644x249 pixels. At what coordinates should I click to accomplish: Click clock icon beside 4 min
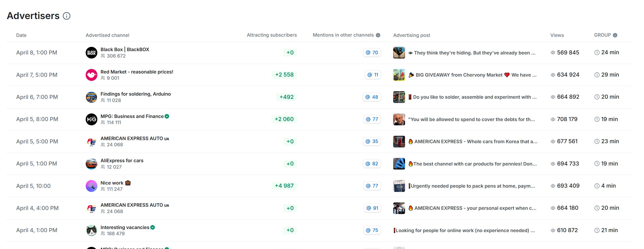pyautogui.click(x=597, y=186)
